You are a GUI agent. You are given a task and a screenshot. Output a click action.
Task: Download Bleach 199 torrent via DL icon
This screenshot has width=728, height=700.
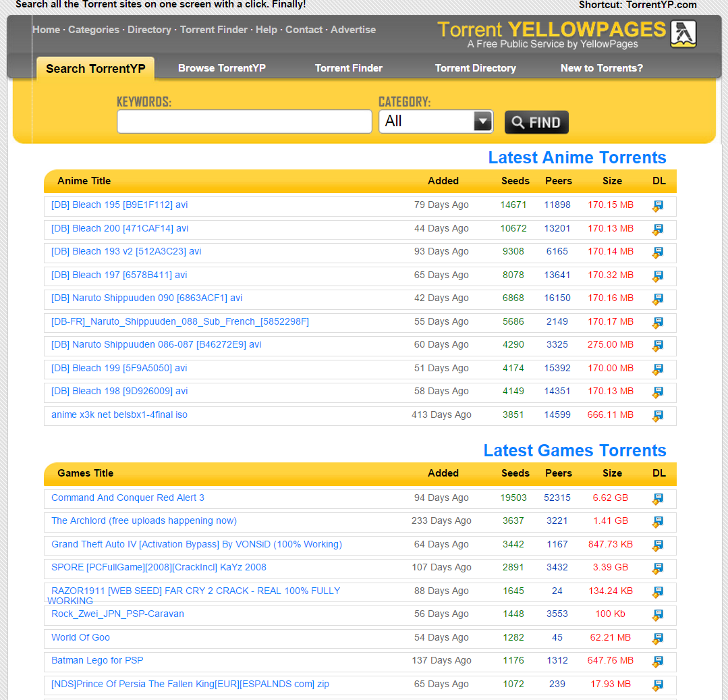658,369
